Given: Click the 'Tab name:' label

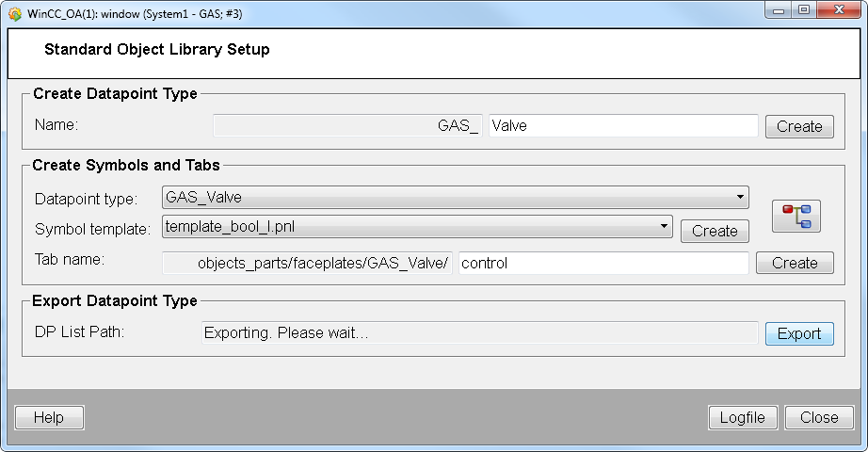Looking at the screenshot, I should click(70, 259).
